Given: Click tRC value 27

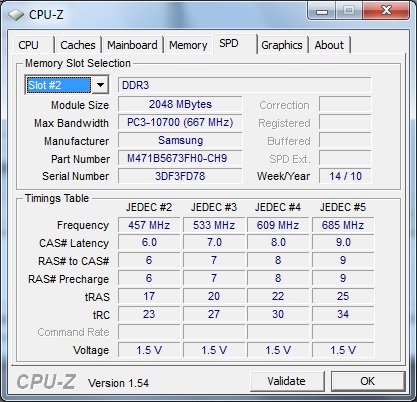Looking at the screenshot, I should (x=214, y=314).
